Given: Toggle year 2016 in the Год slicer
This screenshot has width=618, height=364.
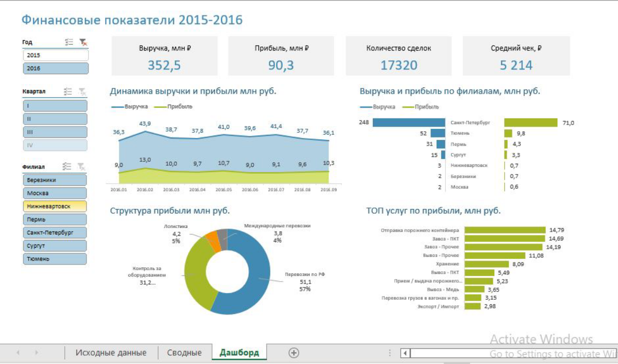Looking at the screenshot, I should click(x=56, y=68).
